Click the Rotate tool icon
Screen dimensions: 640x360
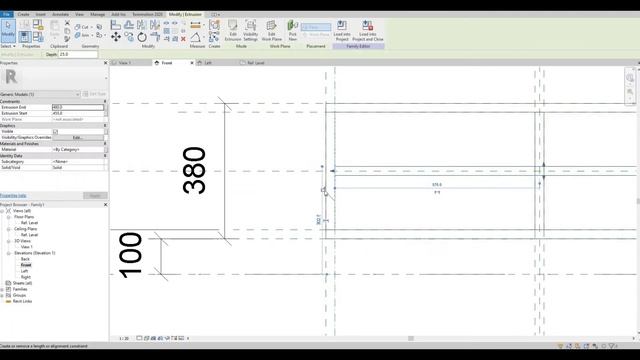(x=142, y=38)
